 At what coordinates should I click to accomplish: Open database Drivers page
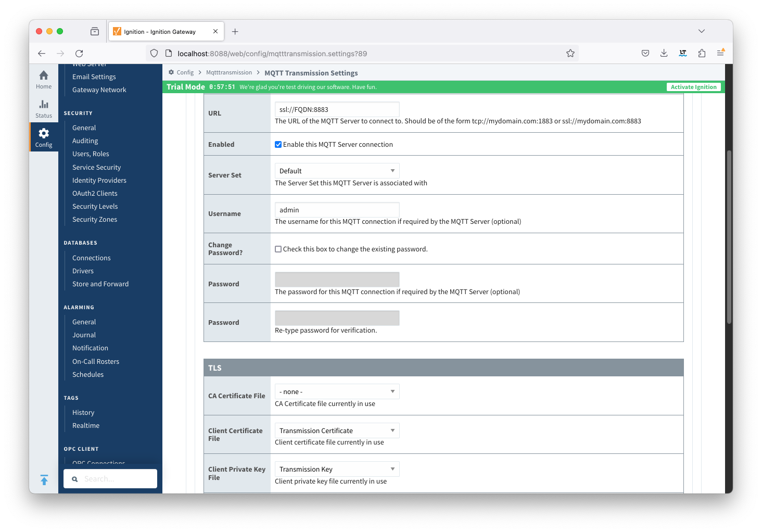[x=83, y=271]
